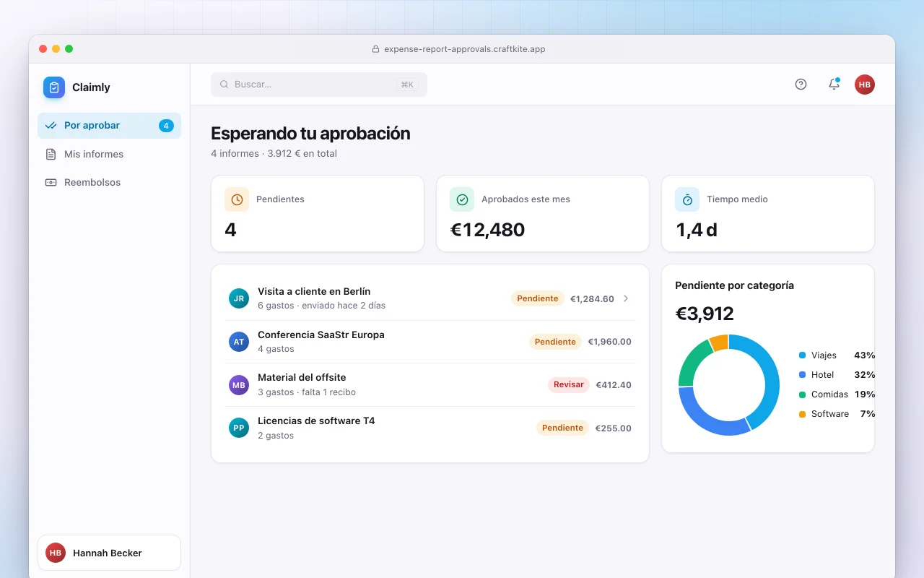924x578 pixels.
Task: Open Mis informes in sidebar
Action: click(109, 154)
